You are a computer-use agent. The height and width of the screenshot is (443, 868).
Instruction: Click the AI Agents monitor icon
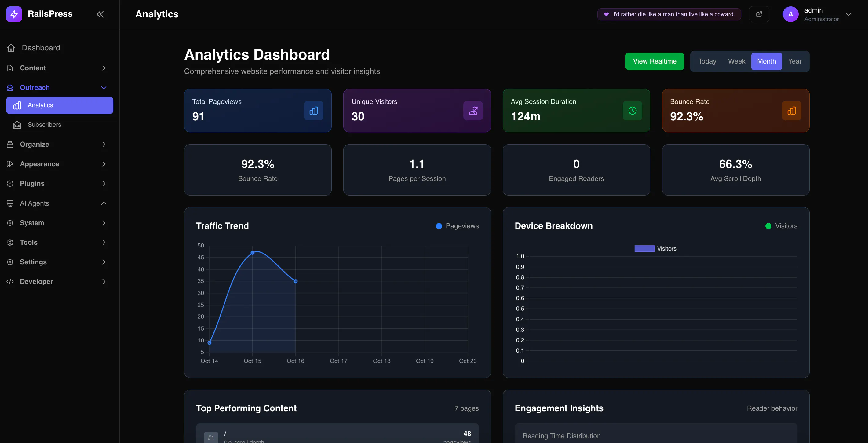coord(10,203)
